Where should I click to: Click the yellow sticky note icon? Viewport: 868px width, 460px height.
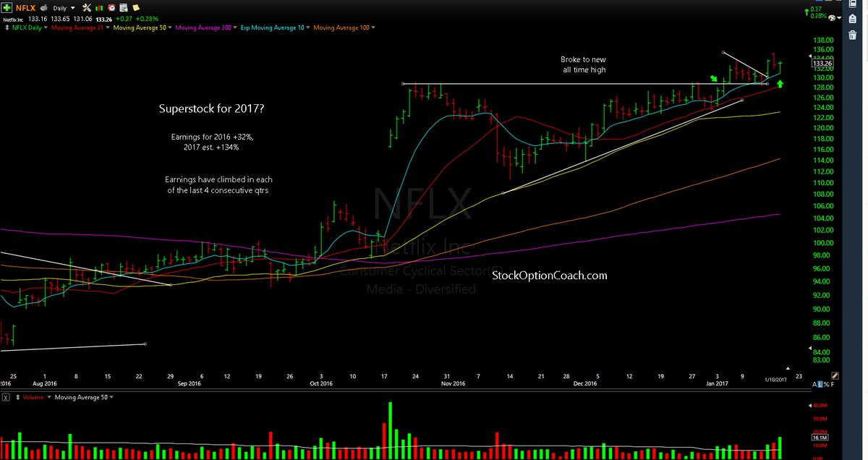point(136,7)
